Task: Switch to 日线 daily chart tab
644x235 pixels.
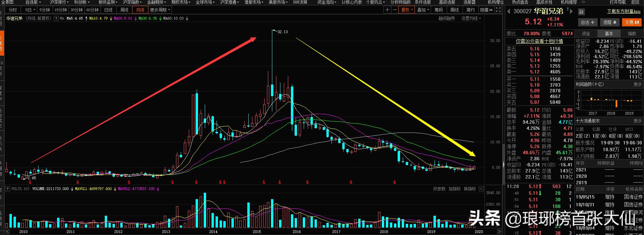Action: [108, 10]
